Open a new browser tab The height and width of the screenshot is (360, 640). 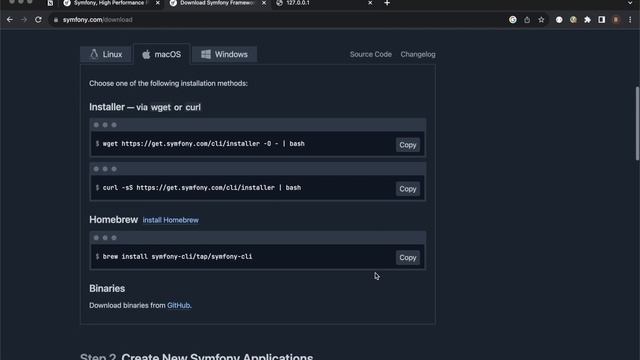tap(387, 3)
